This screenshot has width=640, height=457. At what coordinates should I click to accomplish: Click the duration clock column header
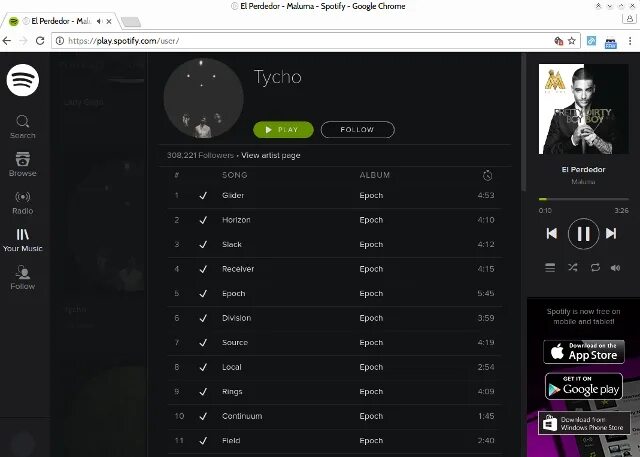tap(487, 175)
